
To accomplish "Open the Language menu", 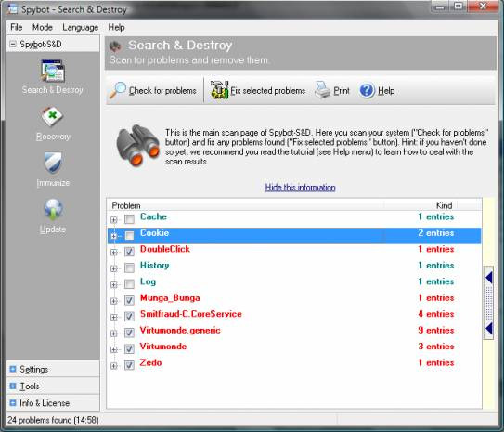I will click(81, 28).
